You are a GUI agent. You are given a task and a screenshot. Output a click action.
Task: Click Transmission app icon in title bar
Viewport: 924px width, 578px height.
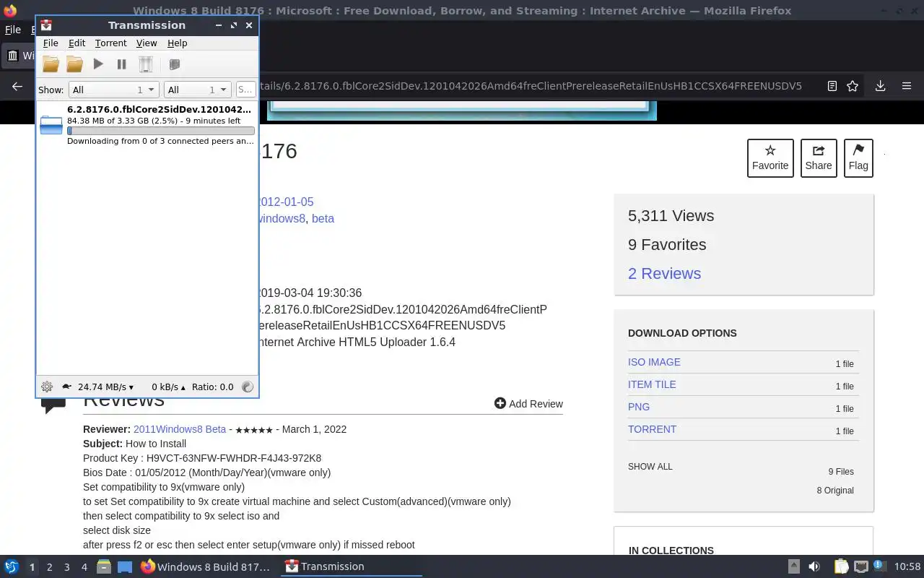[x=46, y=25]
